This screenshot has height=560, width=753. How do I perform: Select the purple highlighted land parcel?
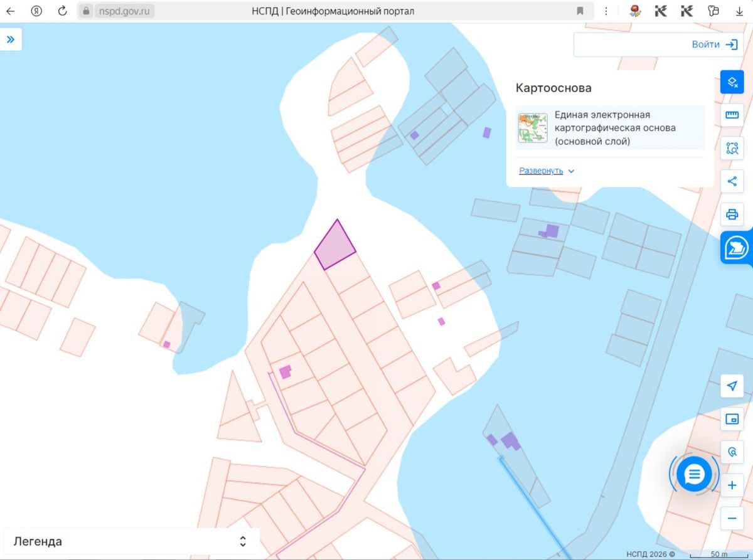[335, 246]
